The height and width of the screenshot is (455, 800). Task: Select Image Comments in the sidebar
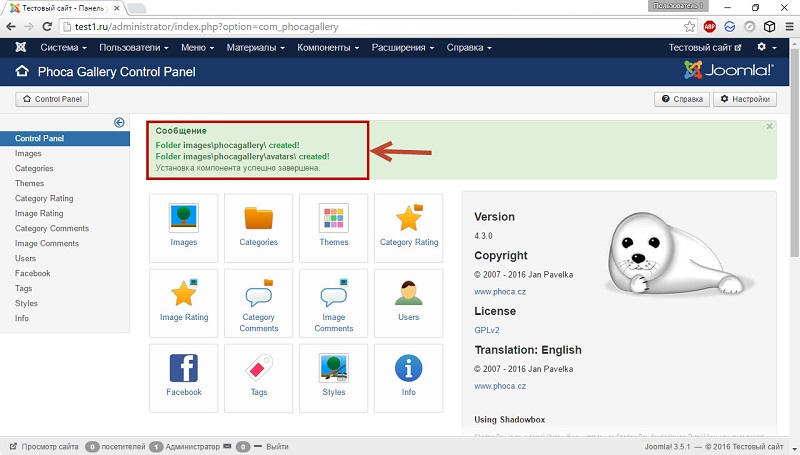click(x=46, y=243)
